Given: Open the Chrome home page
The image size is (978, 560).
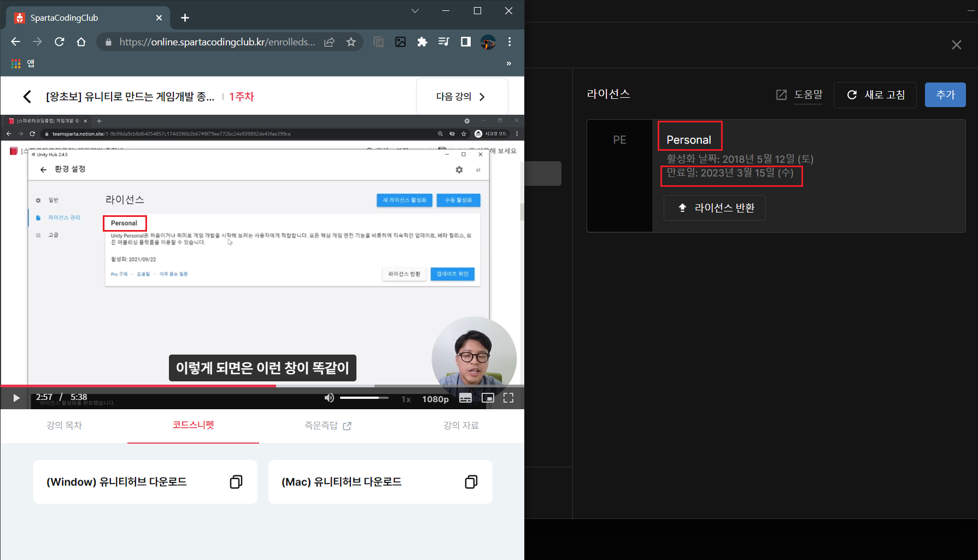Looking at the screenshot, I should tap(81, 42).
